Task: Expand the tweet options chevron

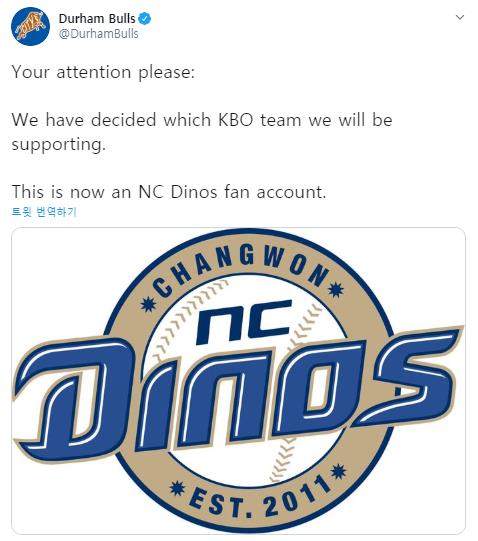Action: pos(460,17)
